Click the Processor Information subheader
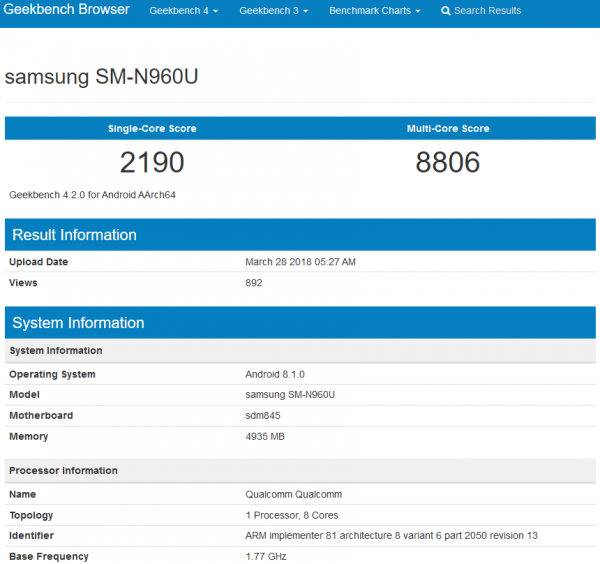 (300, 471)
